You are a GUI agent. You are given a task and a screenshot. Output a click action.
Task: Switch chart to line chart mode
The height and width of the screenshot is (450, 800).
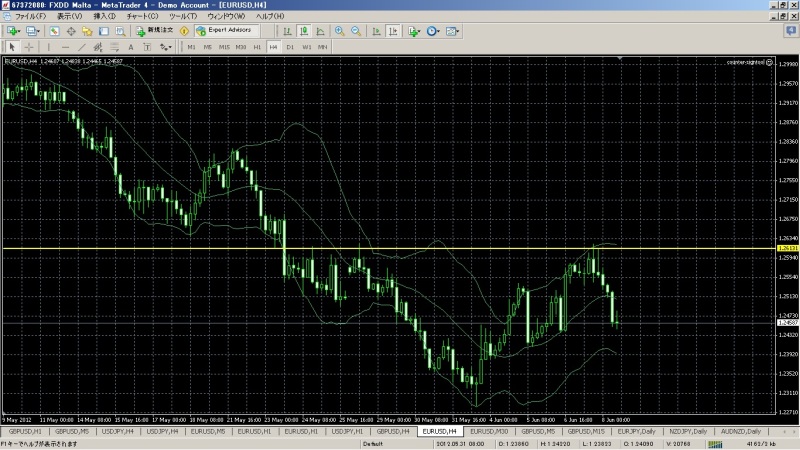[305, 31]
